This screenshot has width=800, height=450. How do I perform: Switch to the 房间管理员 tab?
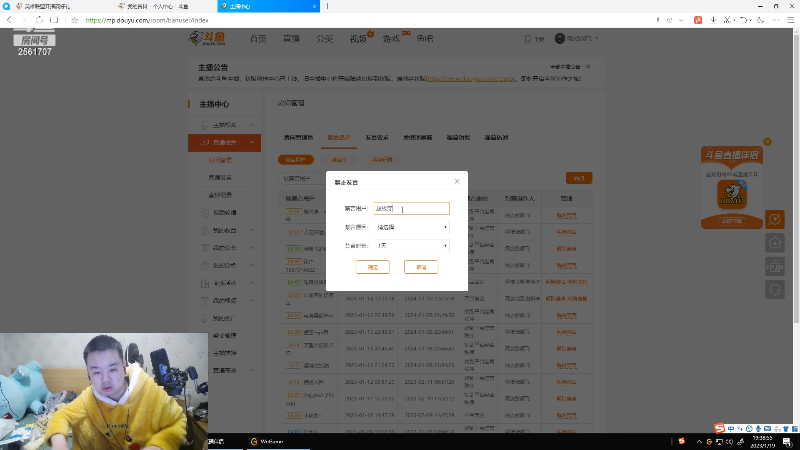click(x=298, y=137)
